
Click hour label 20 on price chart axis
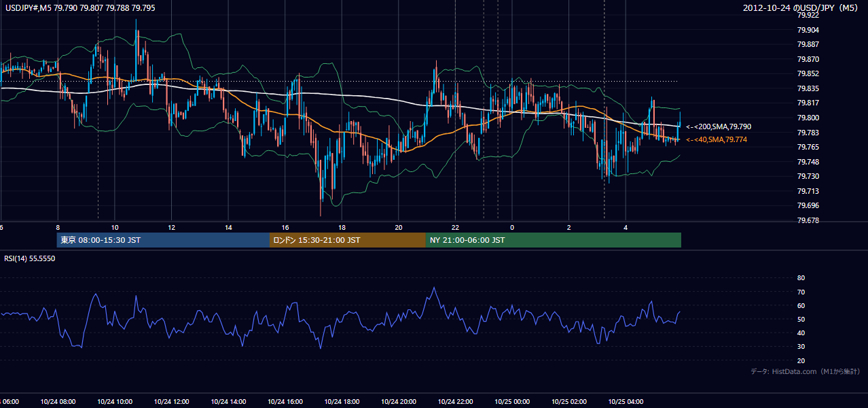tap(399, 227)
